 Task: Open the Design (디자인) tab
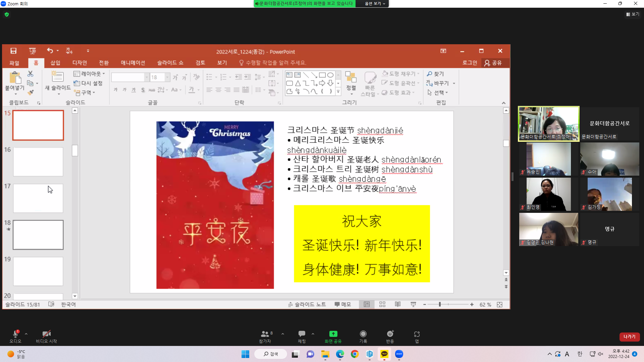[79, 63]
